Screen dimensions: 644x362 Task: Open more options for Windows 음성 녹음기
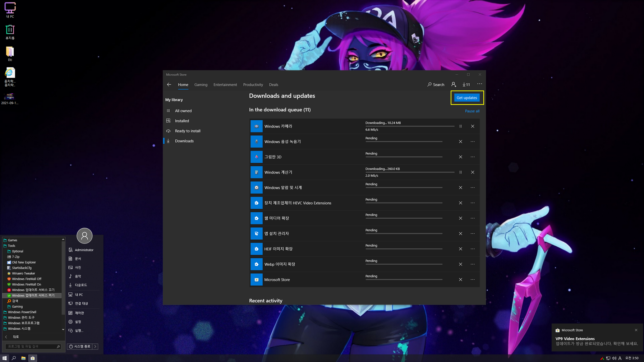(x=473, y=141)
